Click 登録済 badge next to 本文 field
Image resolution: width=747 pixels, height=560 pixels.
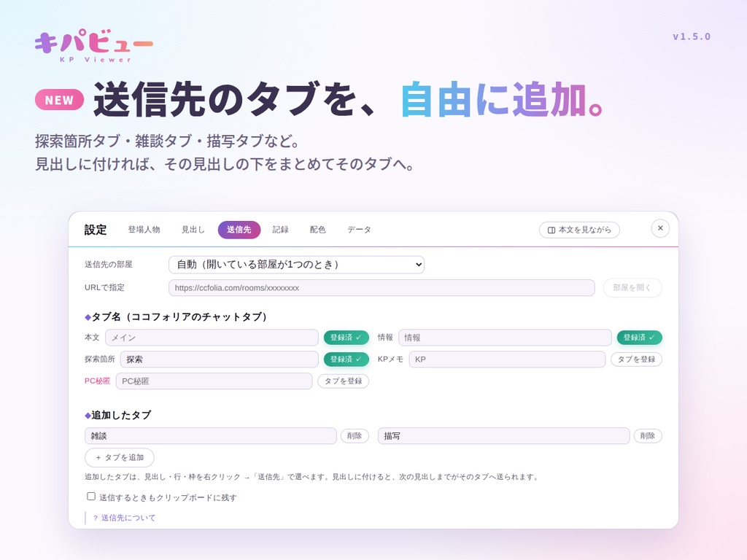point(347,338)
